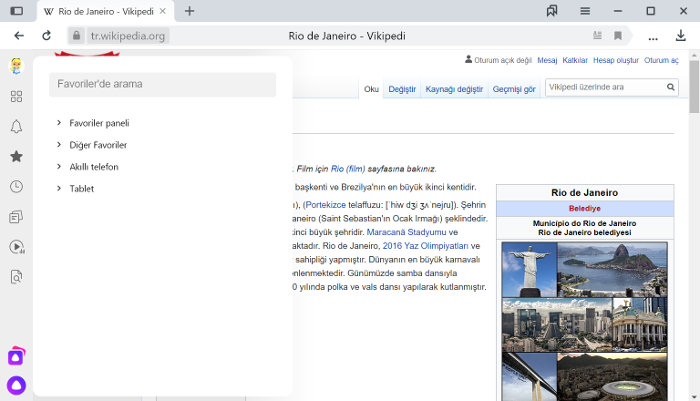This screenshot has height=401, width=700.
Task: Follow the Rio (film) link
Action: [x=348, y=169]
